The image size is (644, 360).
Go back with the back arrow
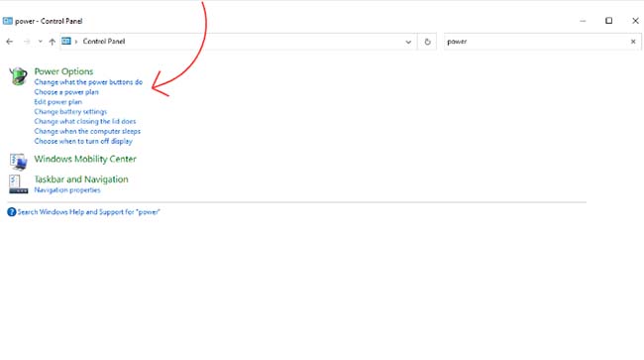click(10, 42)
